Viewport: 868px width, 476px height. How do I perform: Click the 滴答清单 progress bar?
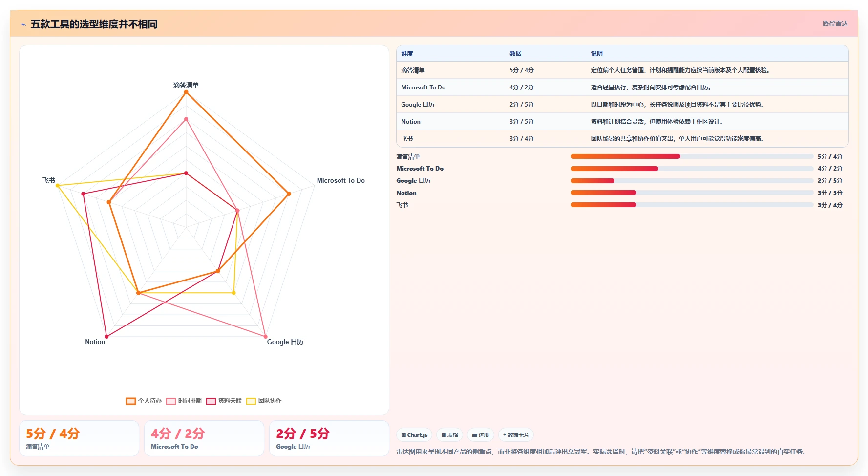click(692, 156)
